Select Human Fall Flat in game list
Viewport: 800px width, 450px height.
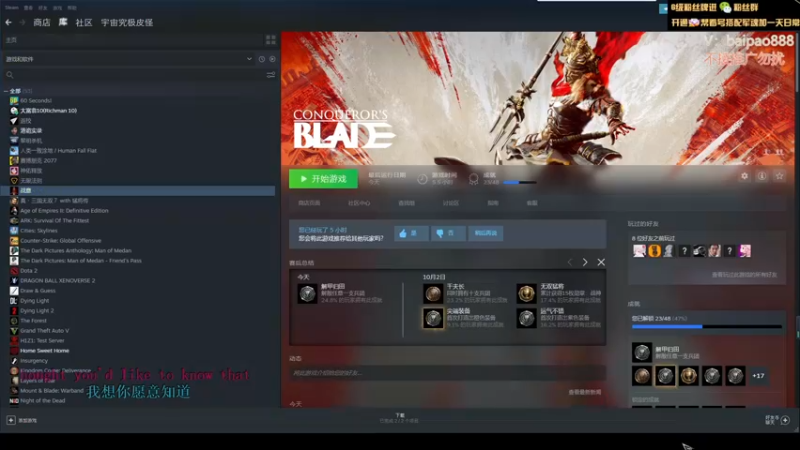[58, 151]
